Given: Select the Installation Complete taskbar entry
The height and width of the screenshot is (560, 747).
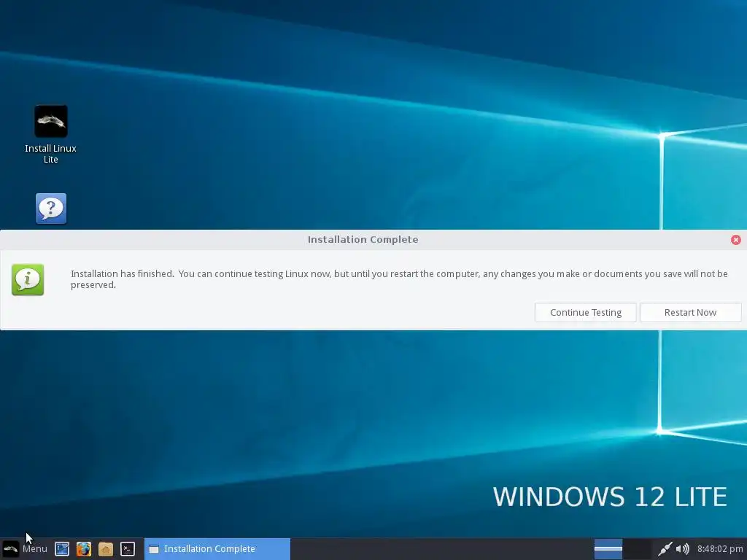Looking at the screenshot, I should coord(217,549).
